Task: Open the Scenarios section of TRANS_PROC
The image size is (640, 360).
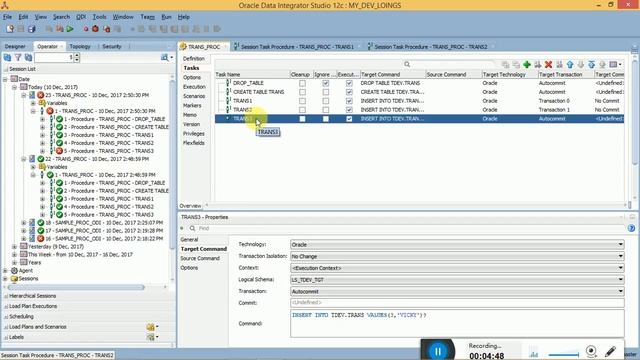Action: tap(194, 96)
